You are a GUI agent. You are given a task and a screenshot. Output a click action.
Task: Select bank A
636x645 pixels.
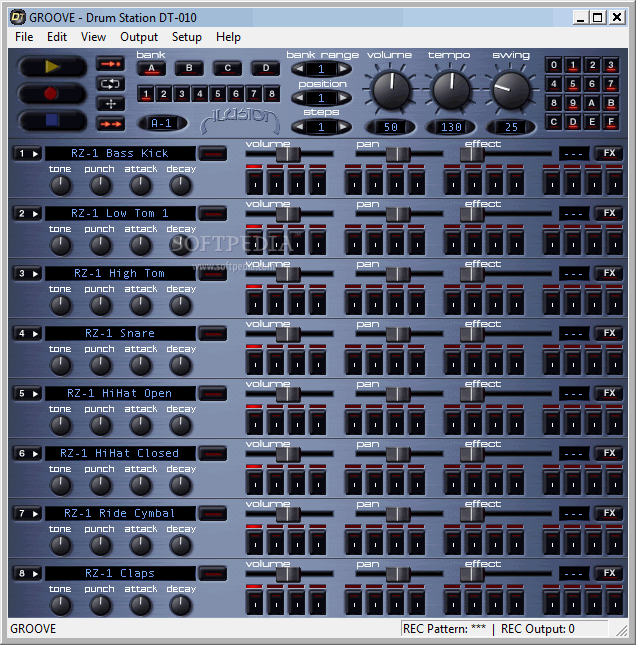(151, 68)
